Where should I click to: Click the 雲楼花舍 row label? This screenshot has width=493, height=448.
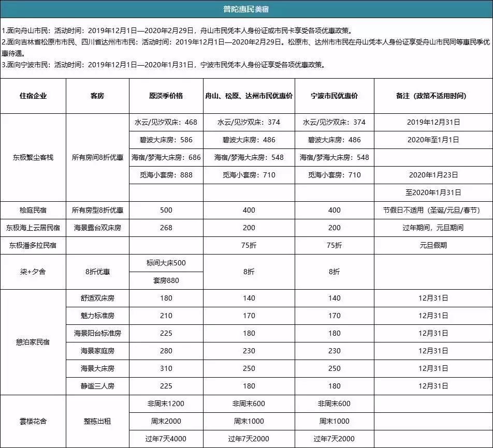coord(34,421)
